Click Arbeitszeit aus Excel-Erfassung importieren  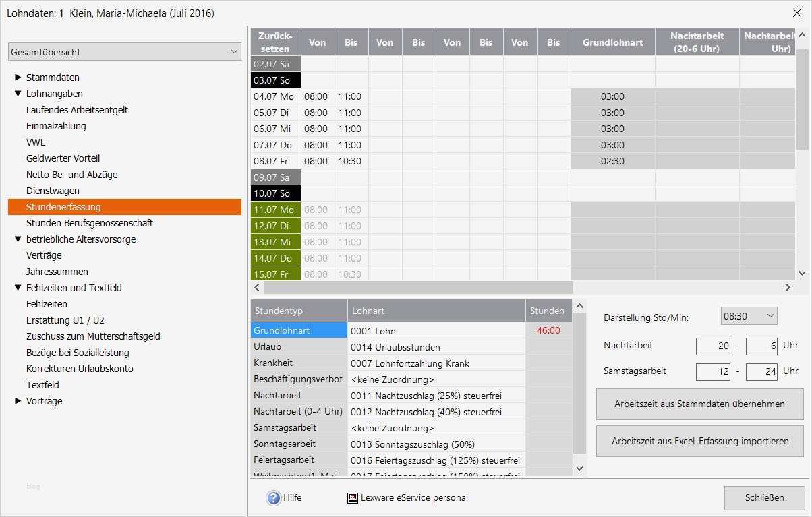click(x=699, y=441)
